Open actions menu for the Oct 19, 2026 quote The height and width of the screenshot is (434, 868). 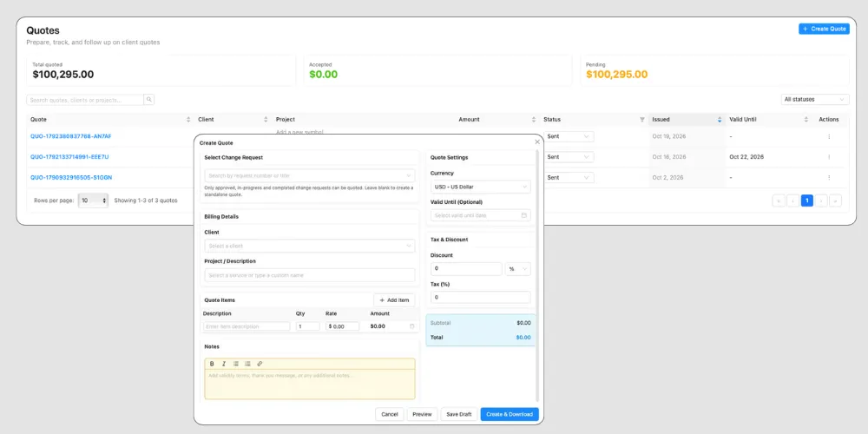829,136
